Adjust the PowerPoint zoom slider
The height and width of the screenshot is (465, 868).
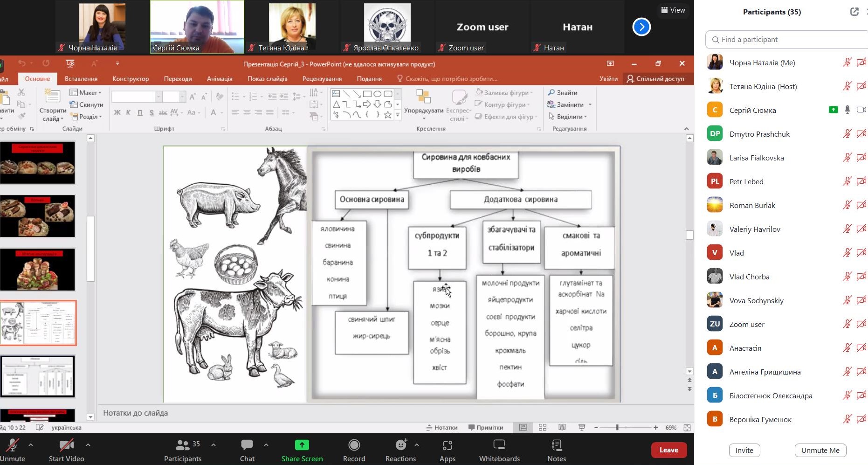617,427
